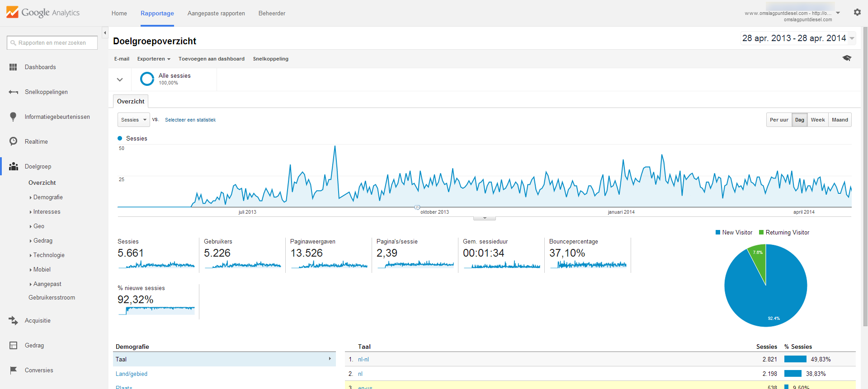Click the E-mail button
868x389 pixels.
[x=122, y=59]
